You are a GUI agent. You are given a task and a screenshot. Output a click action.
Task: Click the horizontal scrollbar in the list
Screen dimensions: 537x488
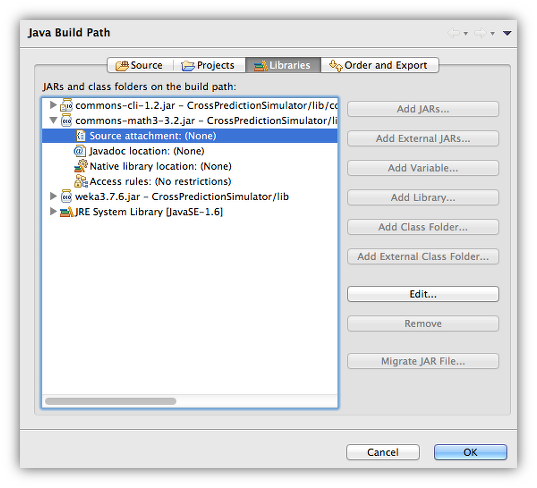(111, 401)
